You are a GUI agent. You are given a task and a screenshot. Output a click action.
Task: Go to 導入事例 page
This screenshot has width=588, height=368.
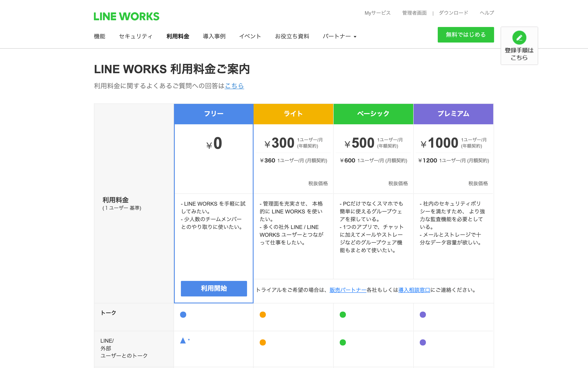(x=214, y=37)
